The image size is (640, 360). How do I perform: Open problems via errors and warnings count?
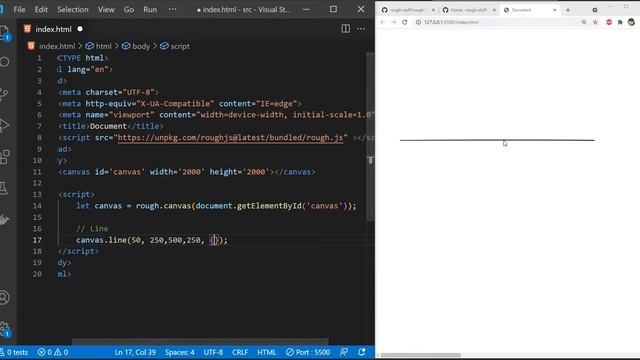tap(53, 352)
